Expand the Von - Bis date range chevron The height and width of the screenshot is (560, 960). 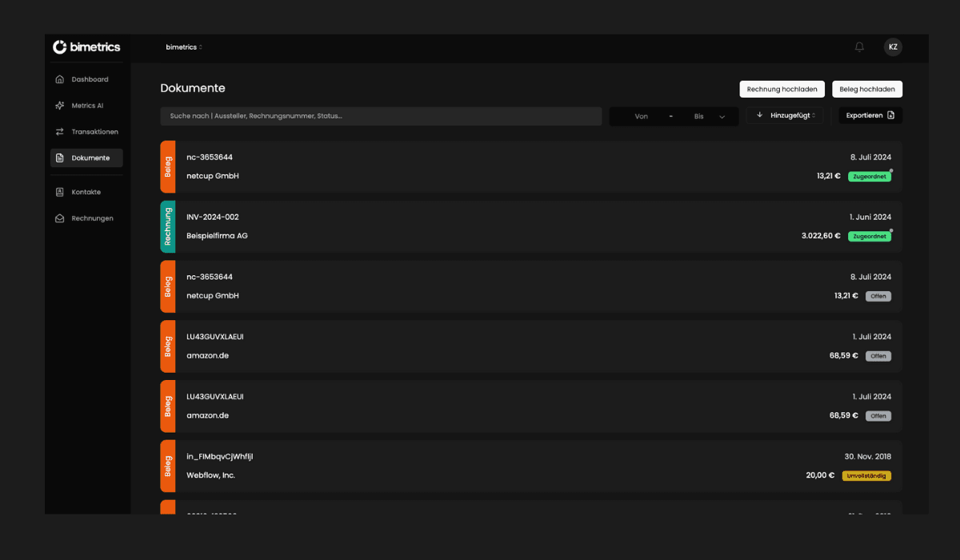click(x=722, y=117)
